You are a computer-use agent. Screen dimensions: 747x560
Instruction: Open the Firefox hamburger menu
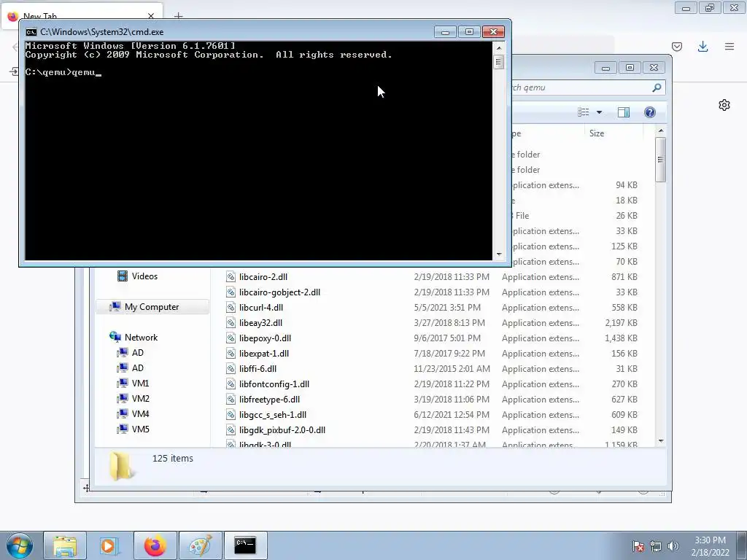click(729, 46)
